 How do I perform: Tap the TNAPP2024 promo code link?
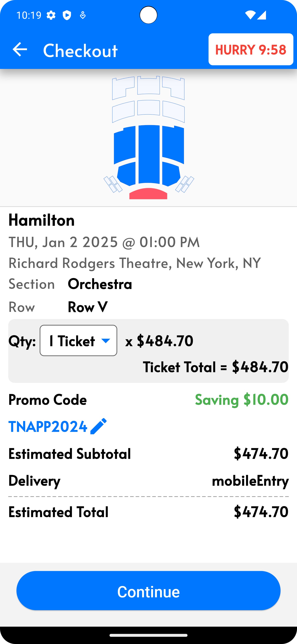coord(48,426)
